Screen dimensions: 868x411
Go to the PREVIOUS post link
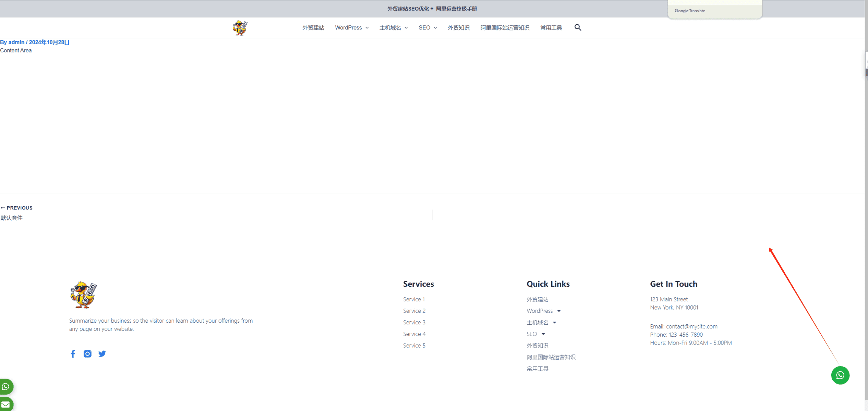tap(16, 208)
